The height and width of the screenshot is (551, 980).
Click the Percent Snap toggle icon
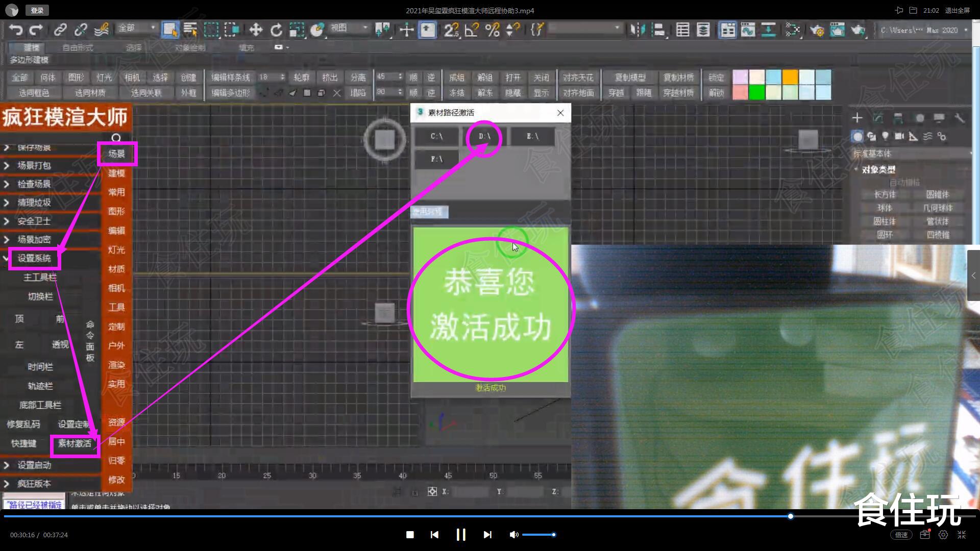[492, 30]
